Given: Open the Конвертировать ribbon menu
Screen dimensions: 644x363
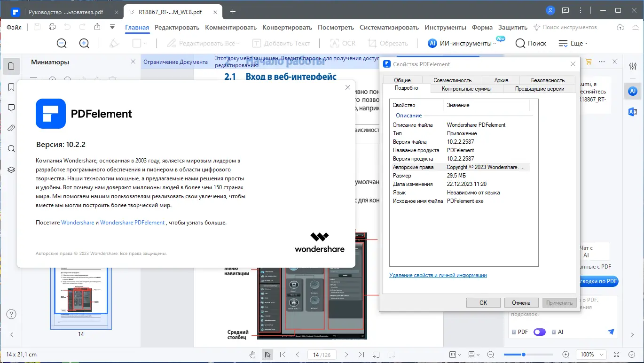Looking at the screenshot, I should [287, 27].
